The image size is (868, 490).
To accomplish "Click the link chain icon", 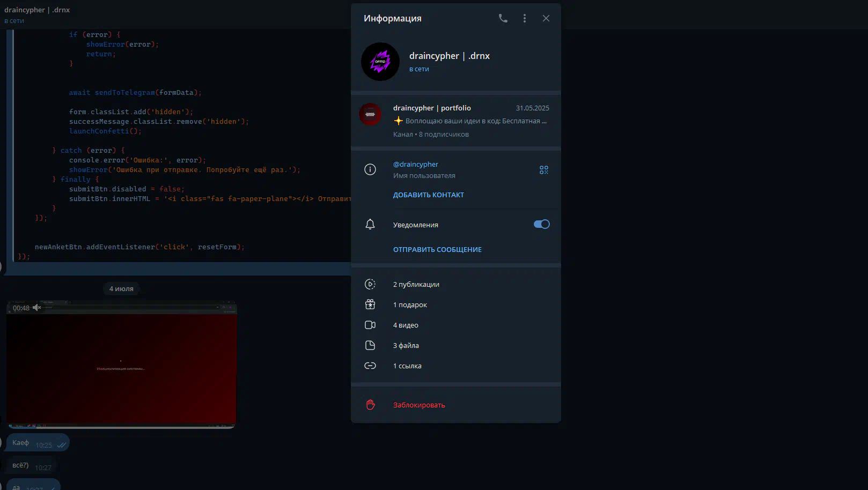I will point(370,366).
